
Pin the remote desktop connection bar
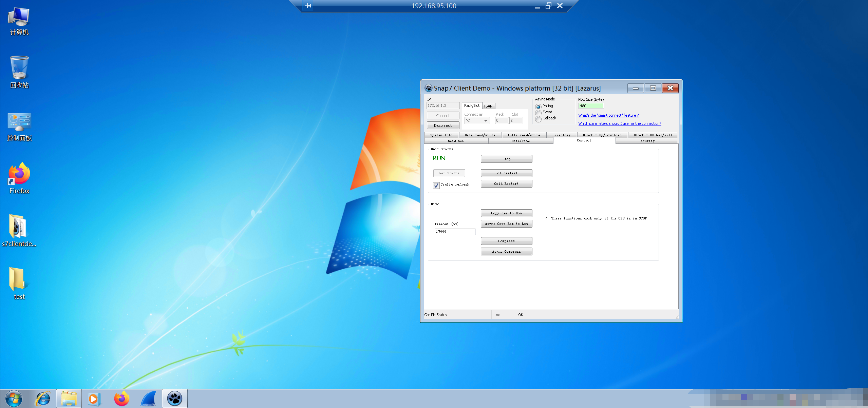coord(308,5)
